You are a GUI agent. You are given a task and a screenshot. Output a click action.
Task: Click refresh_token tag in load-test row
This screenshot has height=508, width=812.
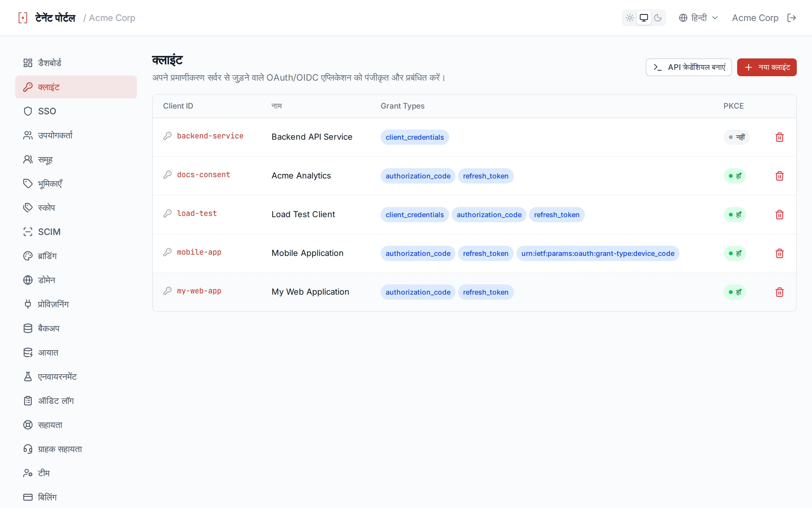point(557,215)
